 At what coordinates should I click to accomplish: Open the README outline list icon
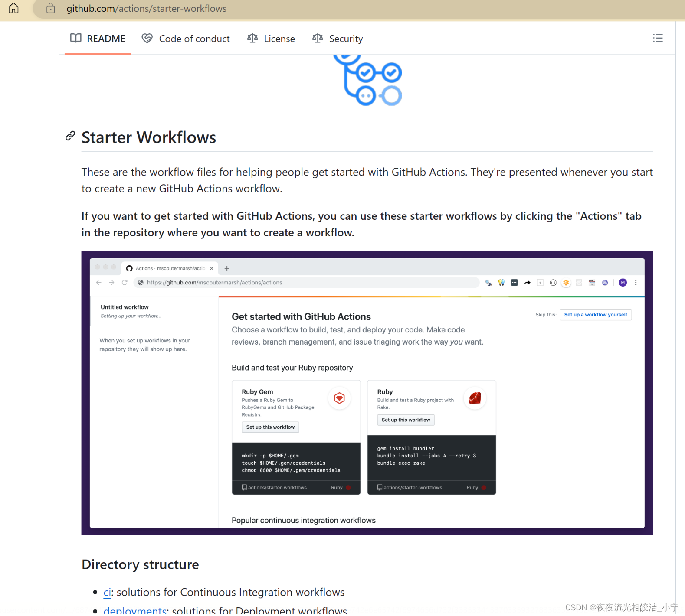click(x=658, y=38)
